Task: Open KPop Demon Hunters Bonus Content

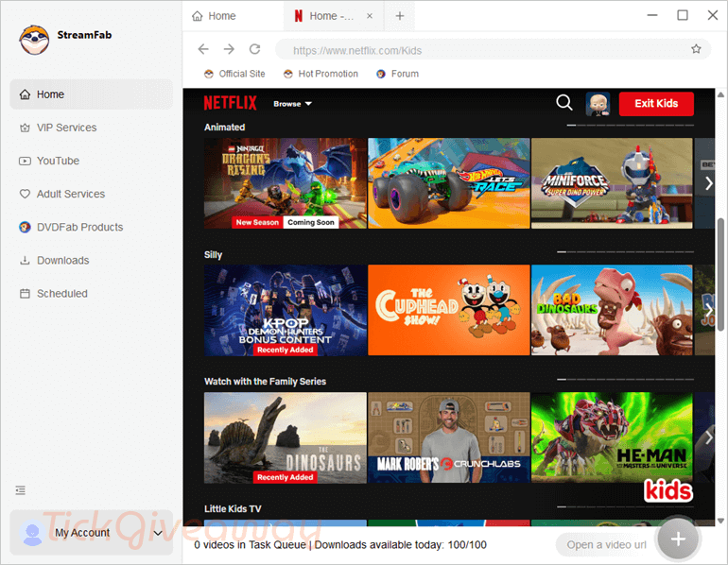Action: pyautogui.click(x=286, y=310)
